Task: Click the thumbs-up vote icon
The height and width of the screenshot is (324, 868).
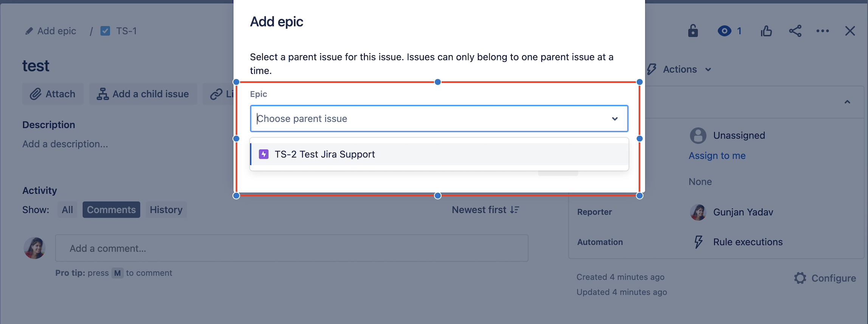Action: click(766, 31)
